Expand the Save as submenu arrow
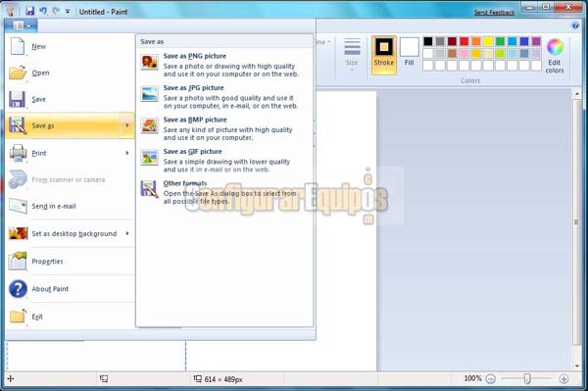 [x=127, y=125]
